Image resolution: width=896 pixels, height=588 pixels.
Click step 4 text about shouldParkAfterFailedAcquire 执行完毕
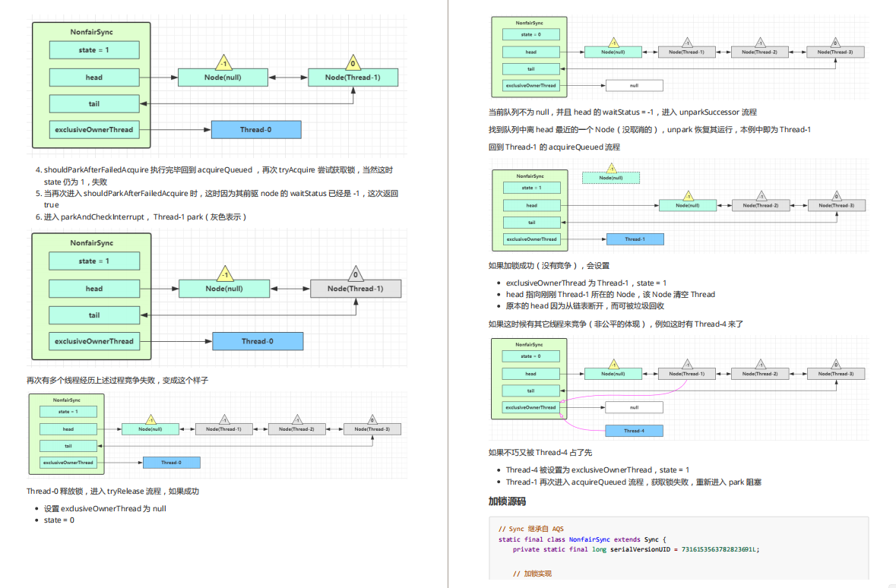click(x=218, y=175)
